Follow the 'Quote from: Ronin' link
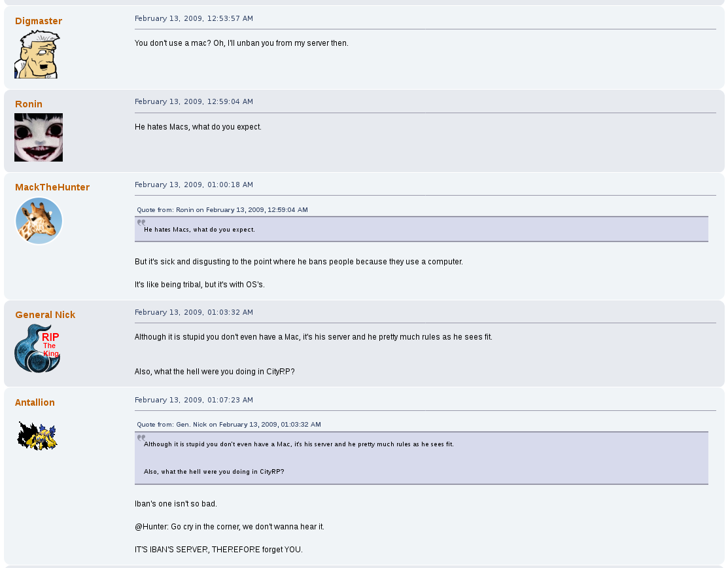 click(x=222, y=210)
